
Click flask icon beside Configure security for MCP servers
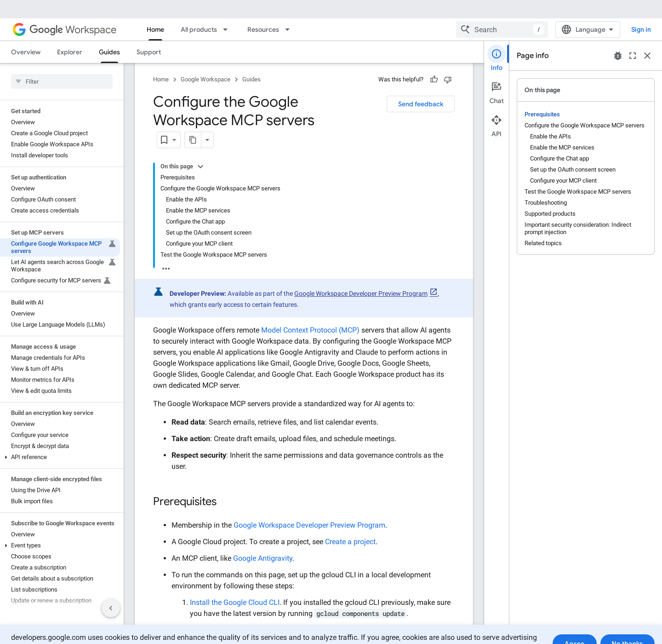(107, 280)
